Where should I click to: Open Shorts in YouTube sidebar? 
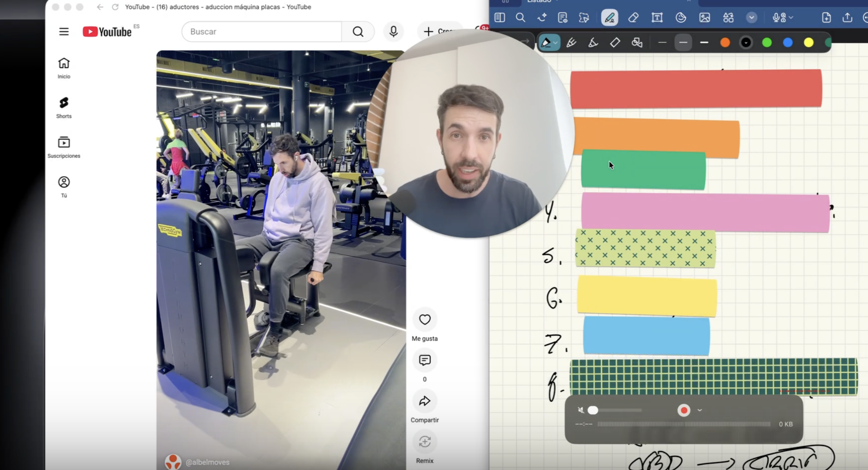[64, 108]
